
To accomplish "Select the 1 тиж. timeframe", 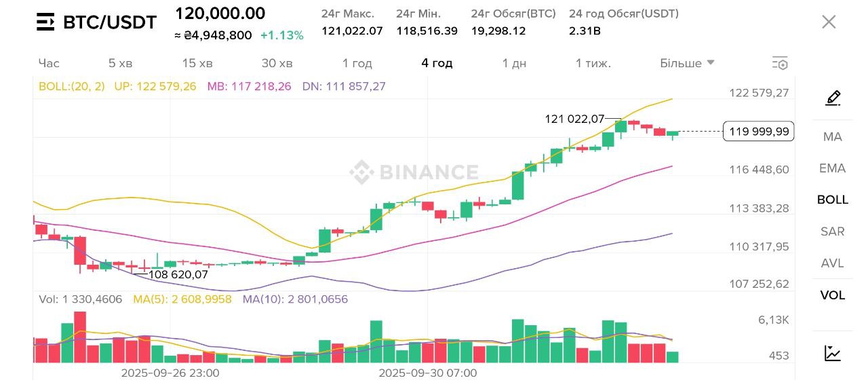I will tap(593, 63).
